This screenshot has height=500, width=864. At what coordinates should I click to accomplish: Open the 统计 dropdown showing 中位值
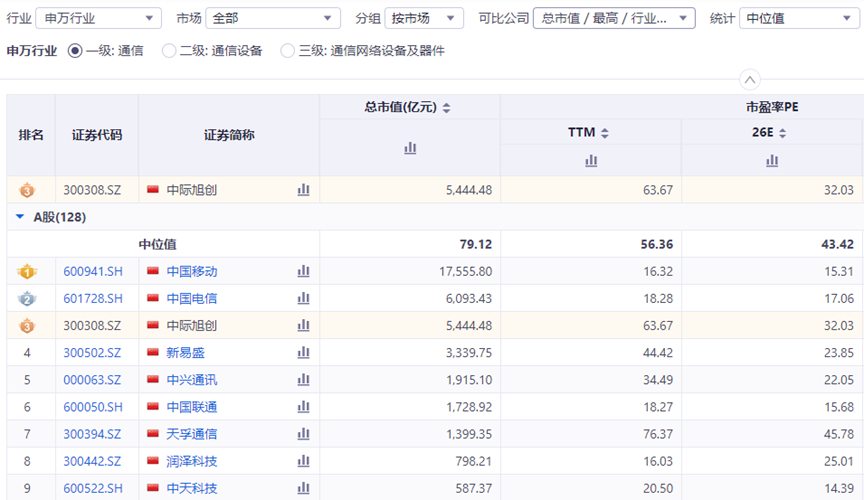[x=796, y=18]
